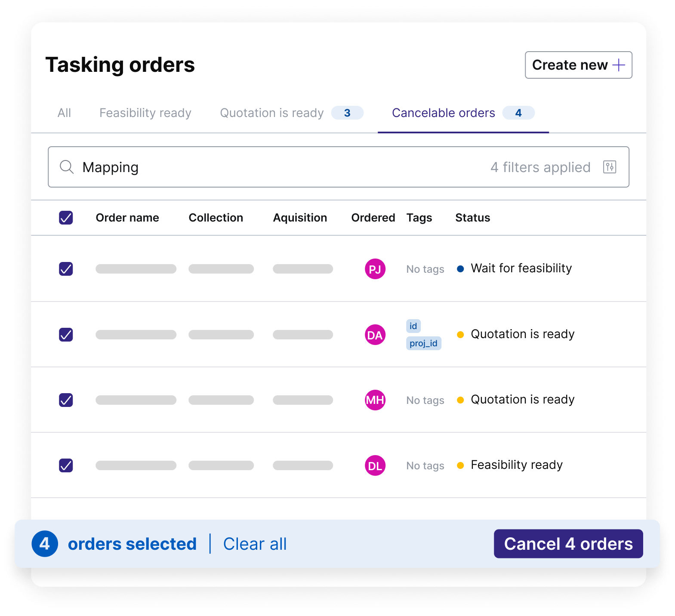Click No tags in DL row
The image size is (675, 616).
(x=425, y=466)
